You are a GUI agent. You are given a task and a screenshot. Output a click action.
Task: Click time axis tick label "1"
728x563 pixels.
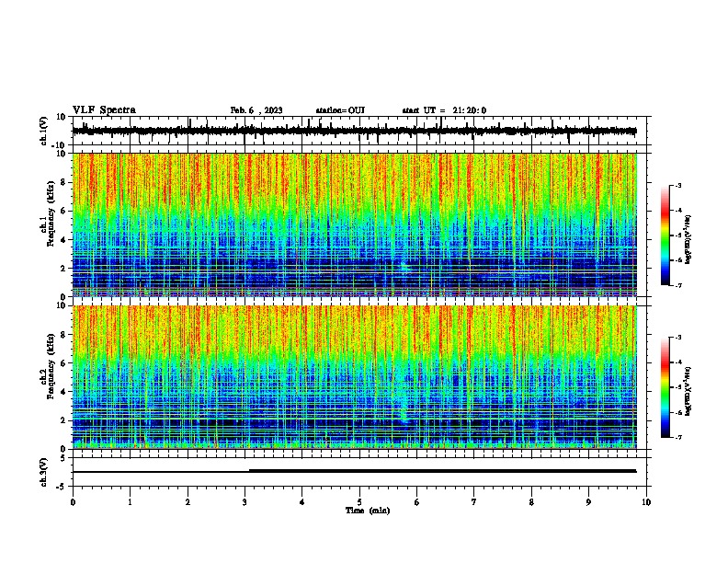130,502
